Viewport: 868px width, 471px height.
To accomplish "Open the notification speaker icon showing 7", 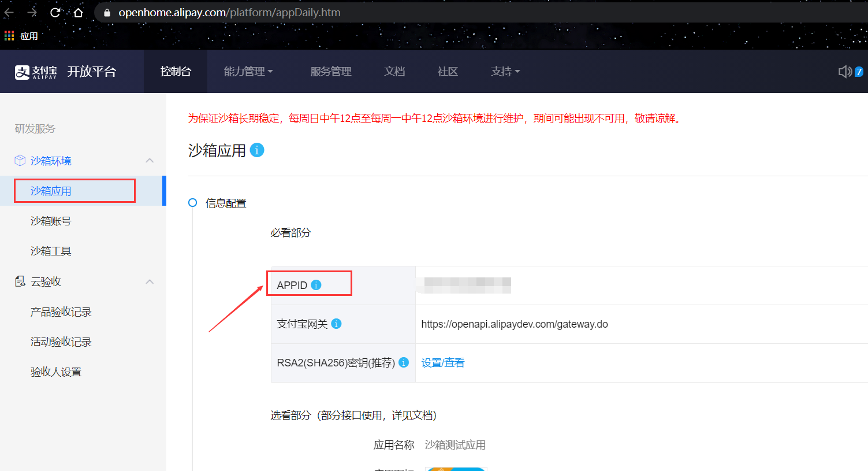I will point(845,71).
